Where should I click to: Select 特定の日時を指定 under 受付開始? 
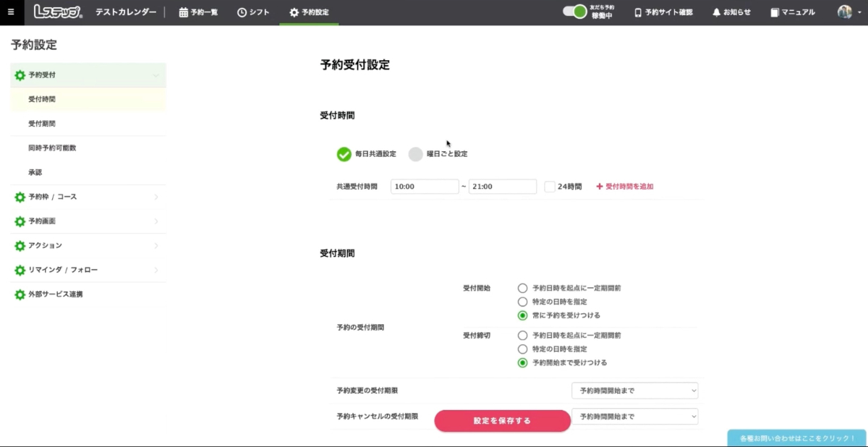pyautogui.click(x=523, y=302)
